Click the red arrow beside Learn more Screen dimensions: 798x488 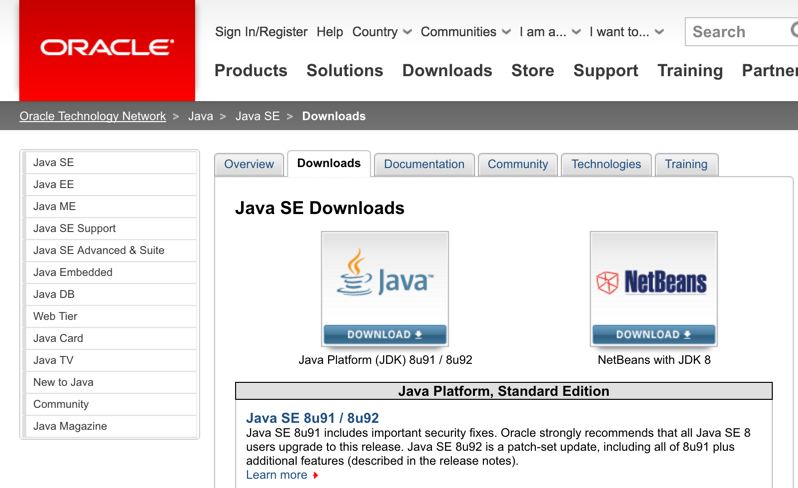316,475
